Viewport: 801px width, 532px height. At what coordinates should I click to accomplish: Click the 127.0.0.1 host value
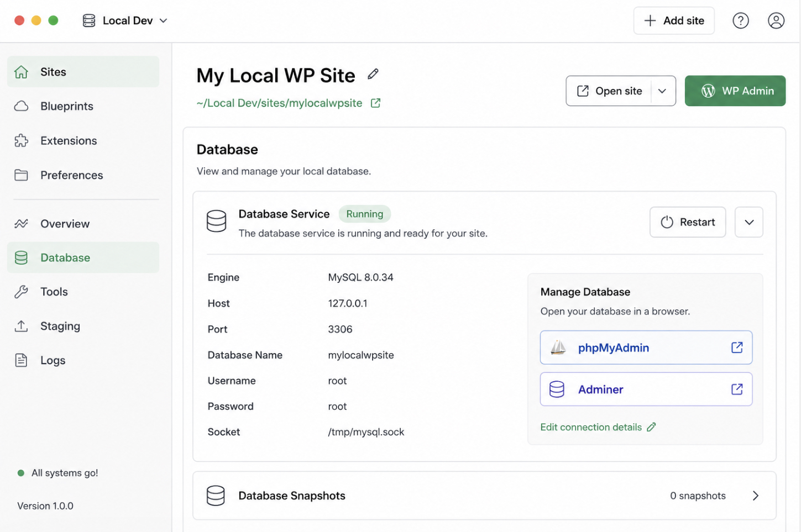click(348, 303)
